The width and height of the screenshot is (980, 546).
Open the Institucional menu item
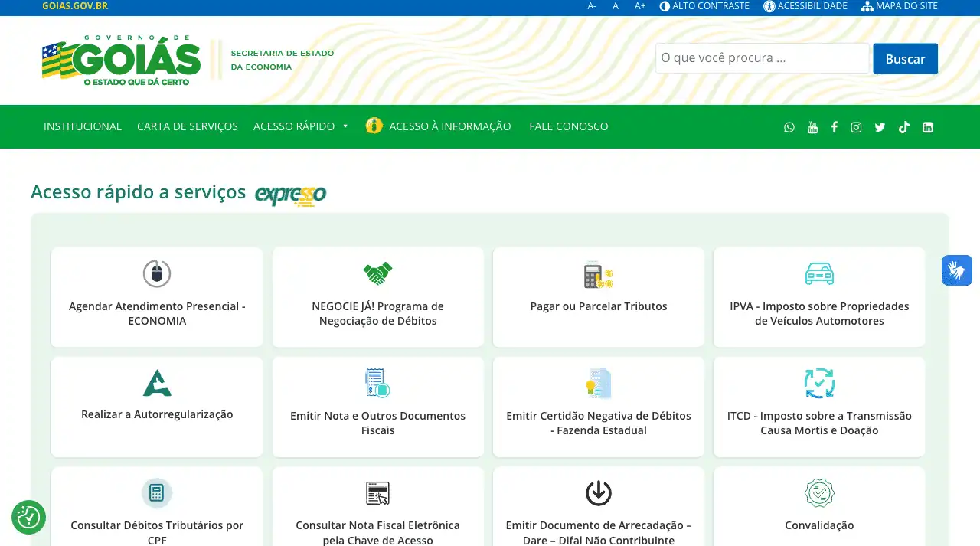click(83, 126)
